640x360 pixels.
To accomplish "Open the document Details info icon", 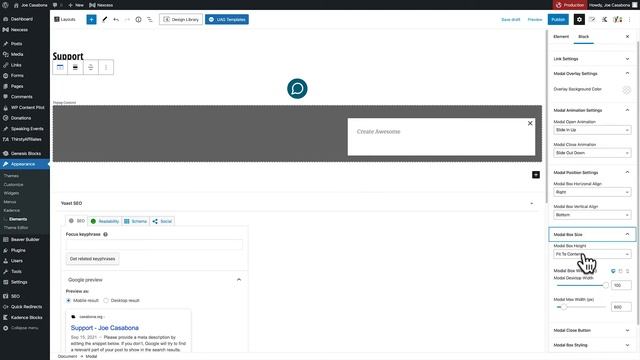I will point(138,19).
